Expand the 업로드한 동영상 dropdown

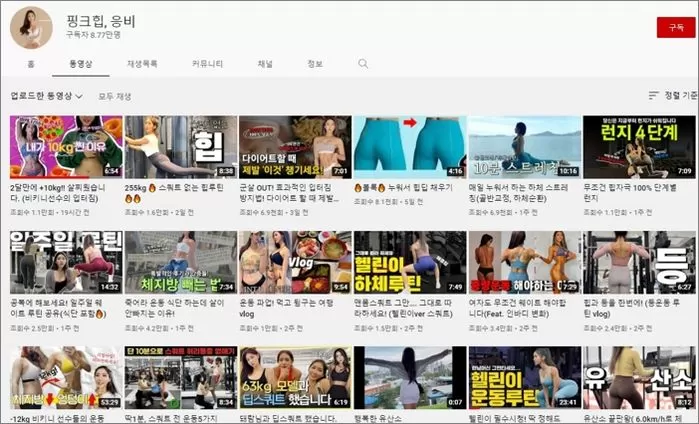(x=46, y=96)
